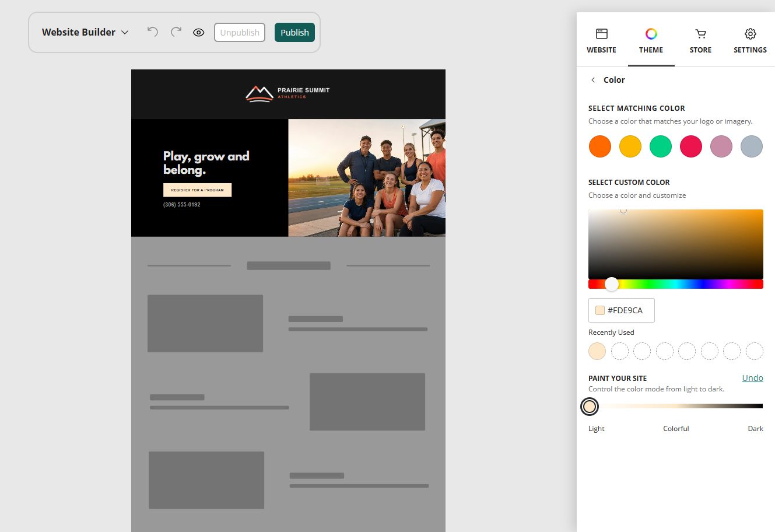Click the Unpublish button
The width and height of the screenshot is (775, 532).
240,33
